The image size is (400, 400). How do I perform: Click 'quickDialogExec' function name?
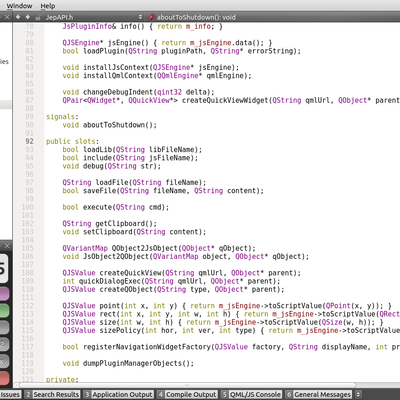point(110,281)
